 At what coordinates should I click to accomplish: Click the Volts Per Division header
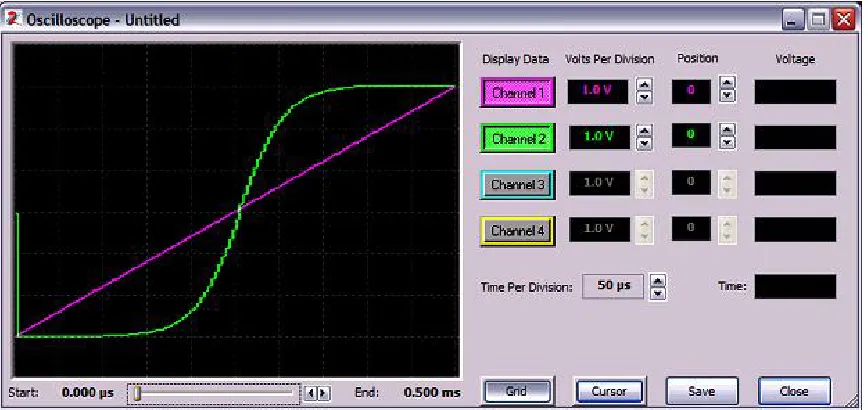tap(609, 59)
